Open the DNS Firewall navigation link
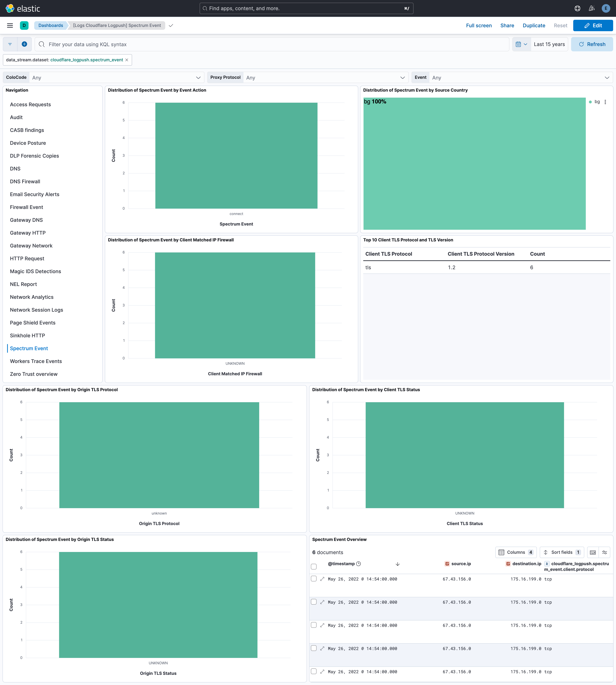The image size is (616, 685). point(25,182)
